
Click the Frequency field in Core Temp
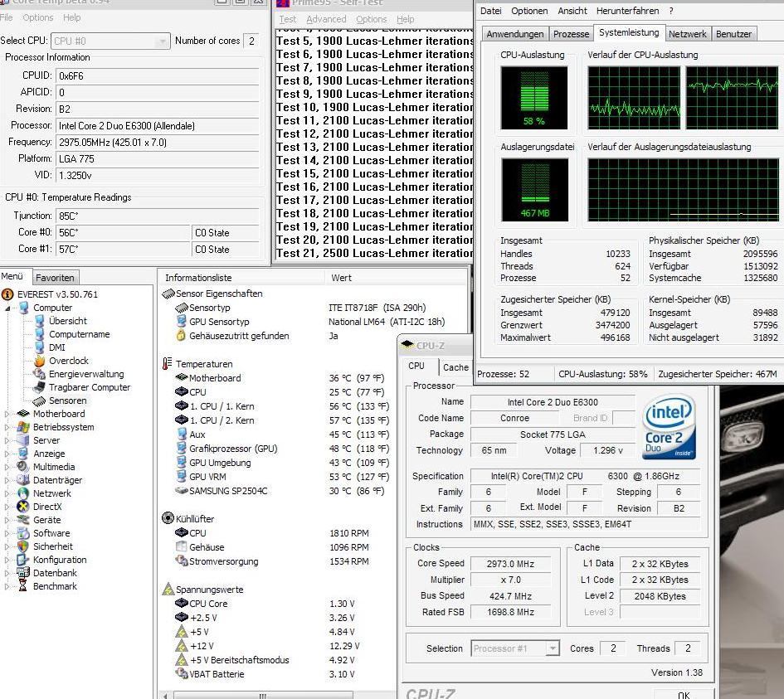[x=157, y=143]
